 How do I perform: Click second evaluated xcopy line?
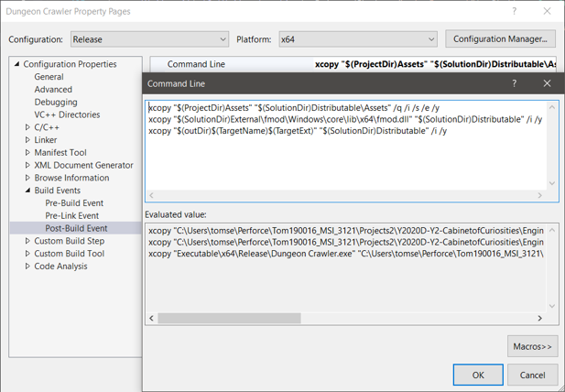click(346, 242)
